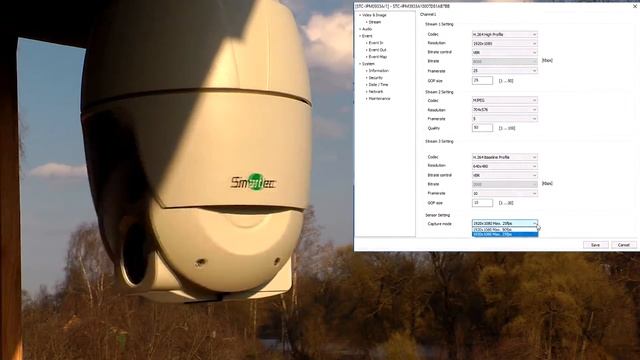The image size is (640, 360).
Task: Open the Stream 2 Resolution dropdown
Action: tap(504, 109)
